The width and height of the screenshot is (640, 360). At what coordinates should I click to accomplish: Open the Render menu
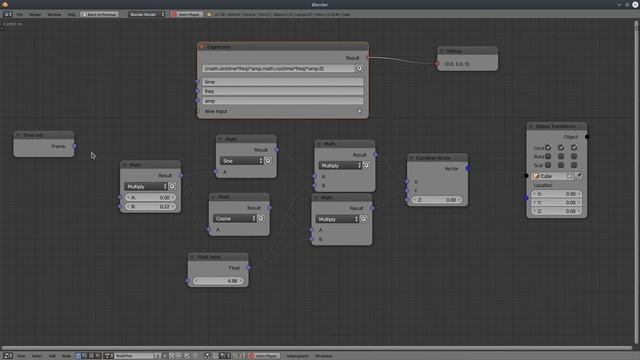(x=35, y=14)
